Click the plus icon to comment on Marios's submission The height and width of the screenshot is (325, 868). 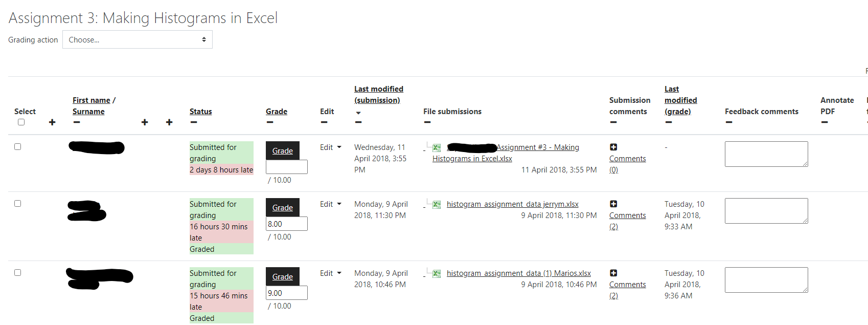[613, 273]
